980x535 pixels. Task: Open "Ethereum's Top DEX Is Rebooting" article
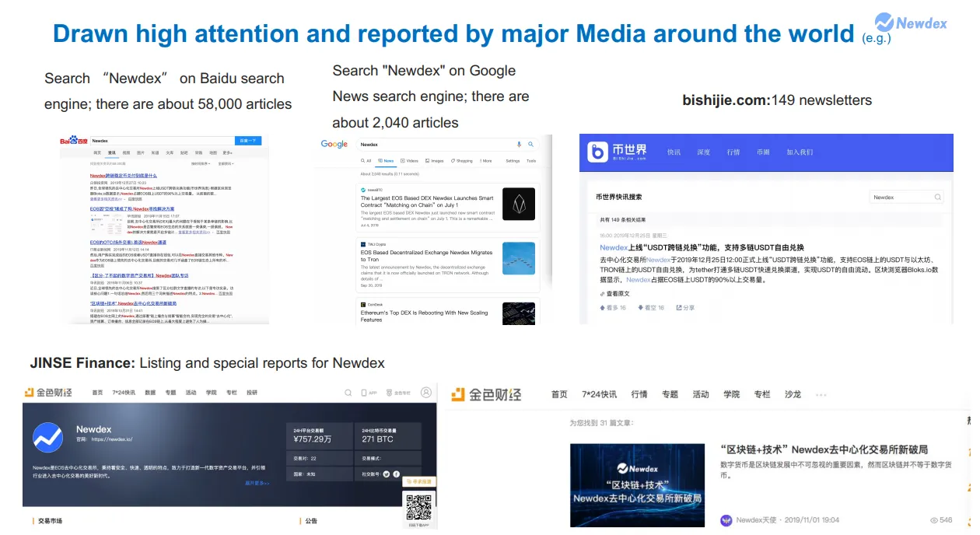pyautogui.click(x=425, y=316)
